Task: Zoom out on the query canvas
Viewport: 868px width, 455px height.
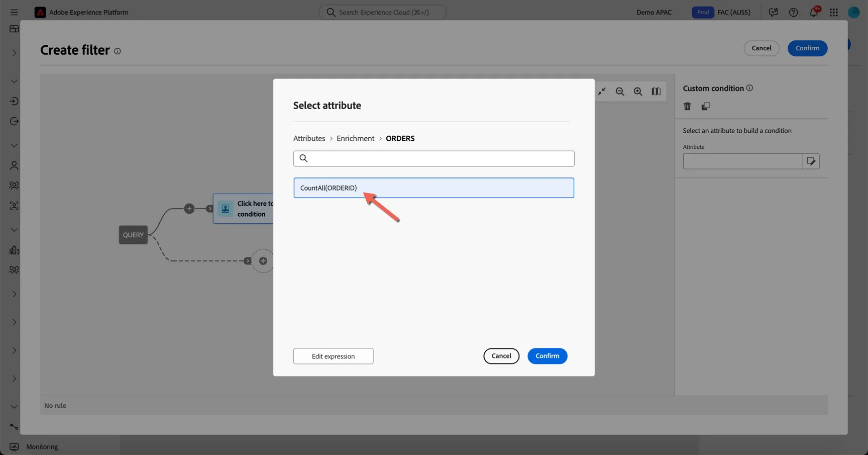Action: click(x=620, y=91)
